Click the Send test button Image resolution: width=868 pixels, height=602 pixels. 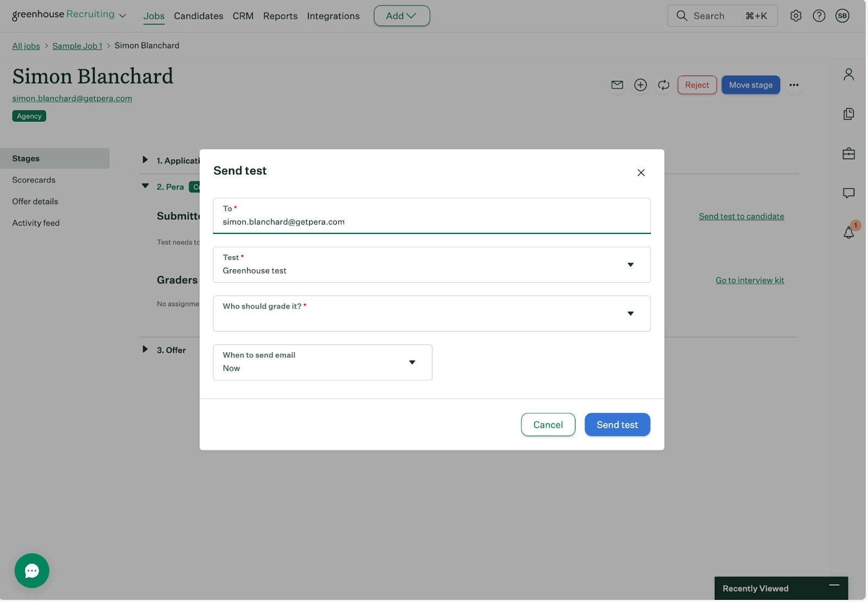(617, 424)
